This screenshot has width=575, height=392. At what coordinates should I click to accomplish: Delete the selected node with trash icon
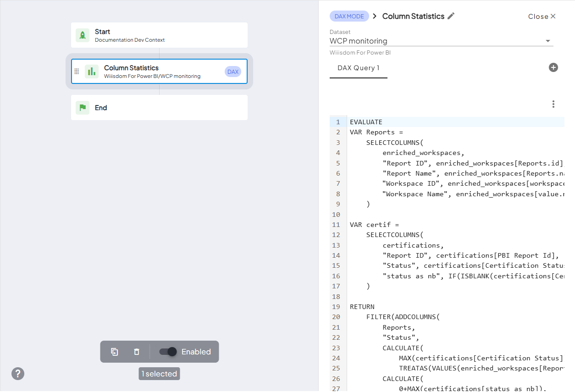click(137, 352)
